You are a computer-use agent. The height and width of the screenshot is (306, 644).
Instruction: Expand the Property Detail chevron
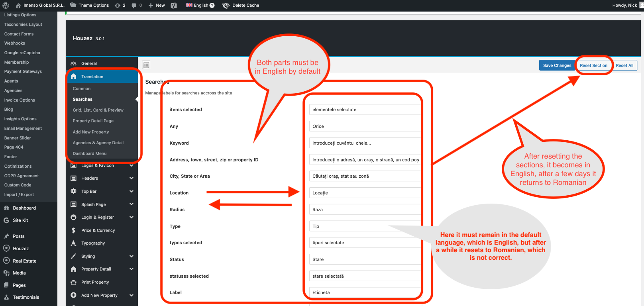132,269
